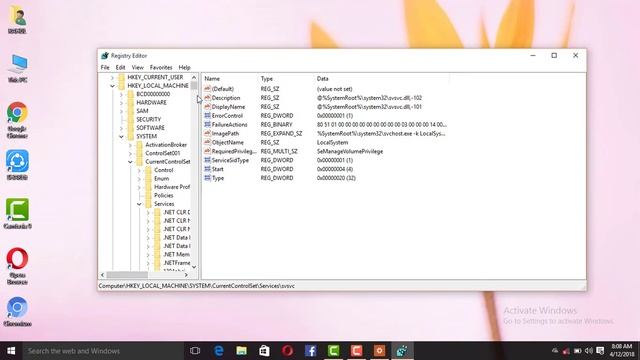Open Task View on the taskbar
This screenshot has width=640, height=360.
[x=195, y=351]
